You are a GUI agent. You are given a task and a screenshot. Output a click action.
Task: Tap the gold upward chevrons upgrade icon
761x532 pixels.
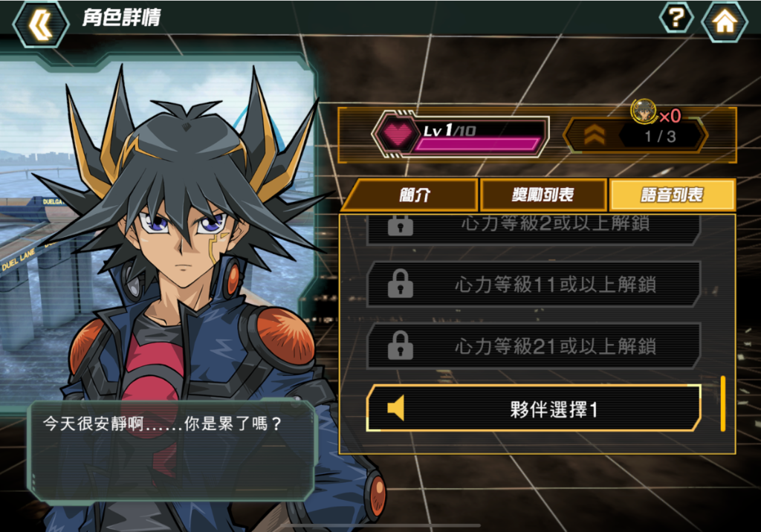pos(595,135)
